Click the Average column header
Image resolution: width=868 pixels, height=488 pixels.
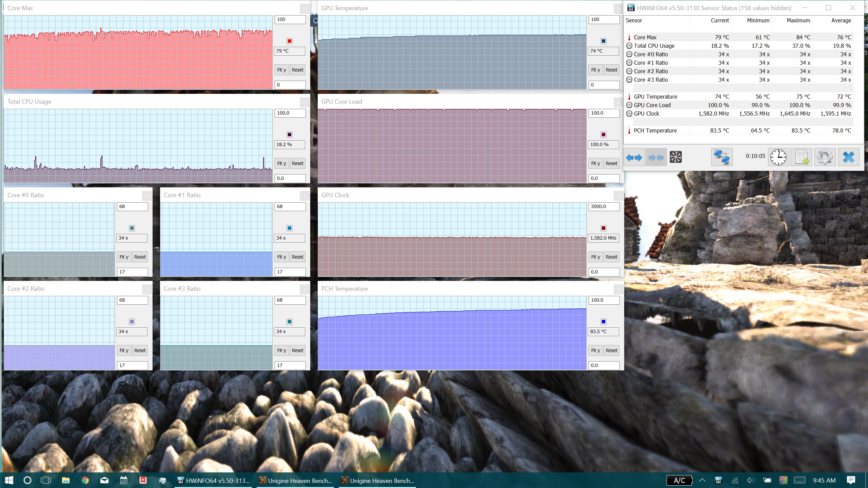833,21
